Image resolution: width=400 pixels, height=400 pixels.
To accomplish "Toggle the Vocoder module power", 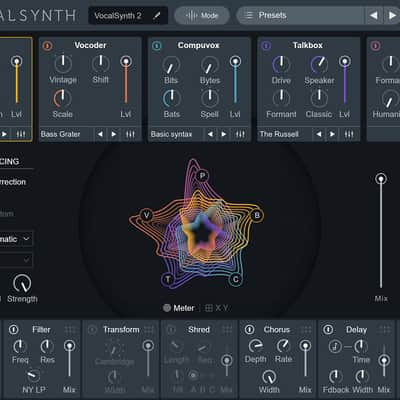I will point(47,46).
